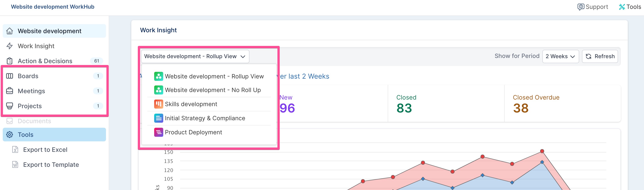Click the count badge on Boards
The width and height of the screenshot is (644, 190).
98,76
